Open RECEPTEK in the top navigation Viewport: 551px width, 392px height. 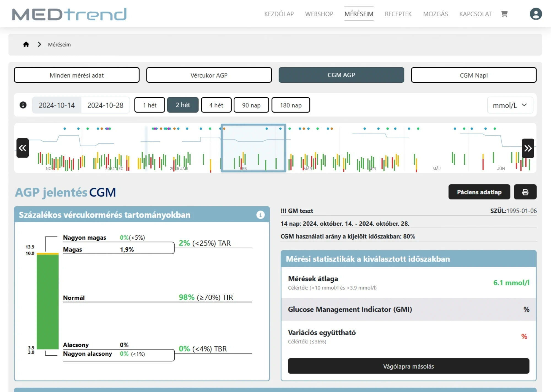click(x=398, y=14)
